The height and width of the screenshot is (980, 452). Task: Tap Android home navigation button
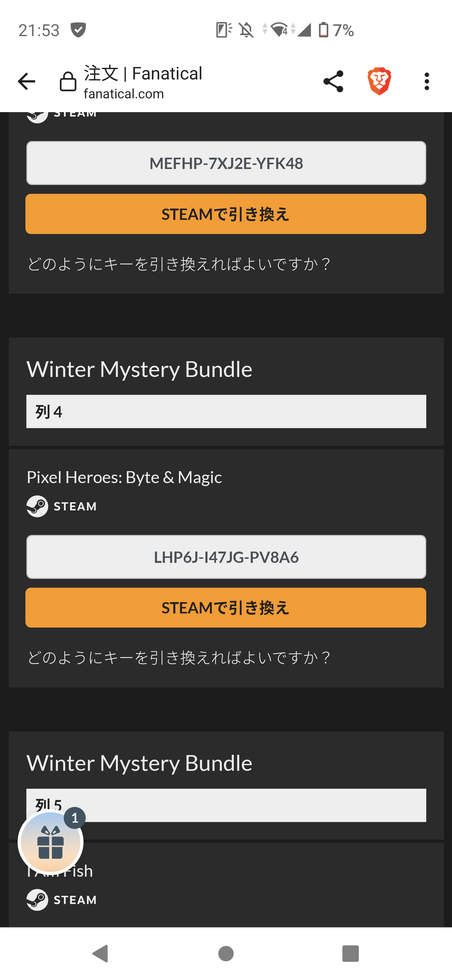[x=226, y=953]
